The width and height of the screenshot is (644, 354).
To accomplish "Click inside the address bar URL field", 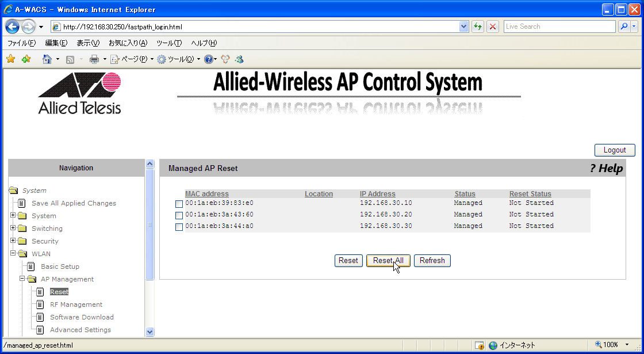I will pyautogui.click(x=259, y=27).
